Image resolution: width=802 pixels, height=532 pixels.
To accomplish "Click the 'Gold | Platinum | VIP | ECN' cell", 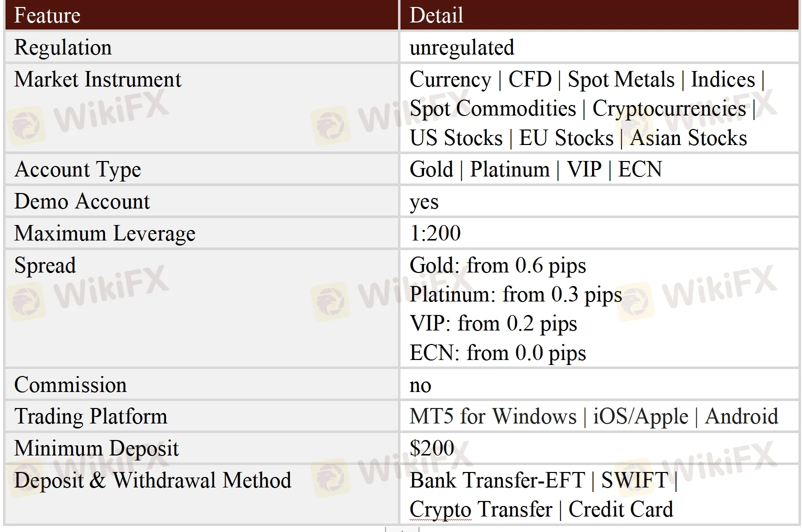I will pyautogui.click(x=535, y=169).
